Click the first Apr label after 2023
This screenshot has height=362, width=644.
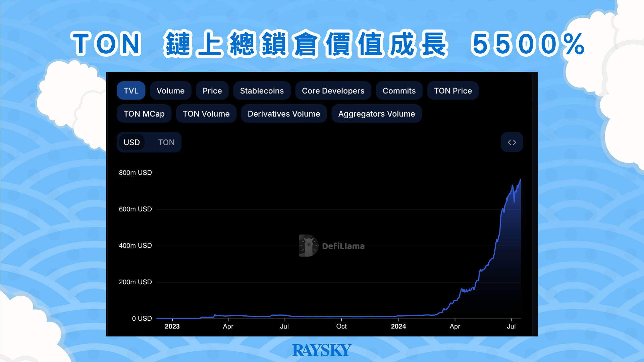click(x=228, y=326)
